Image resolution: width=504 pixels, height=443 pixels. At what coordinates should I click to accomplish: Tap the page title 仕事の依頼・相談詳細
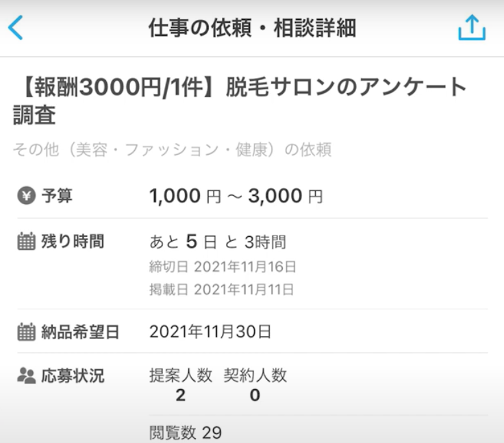251,28
